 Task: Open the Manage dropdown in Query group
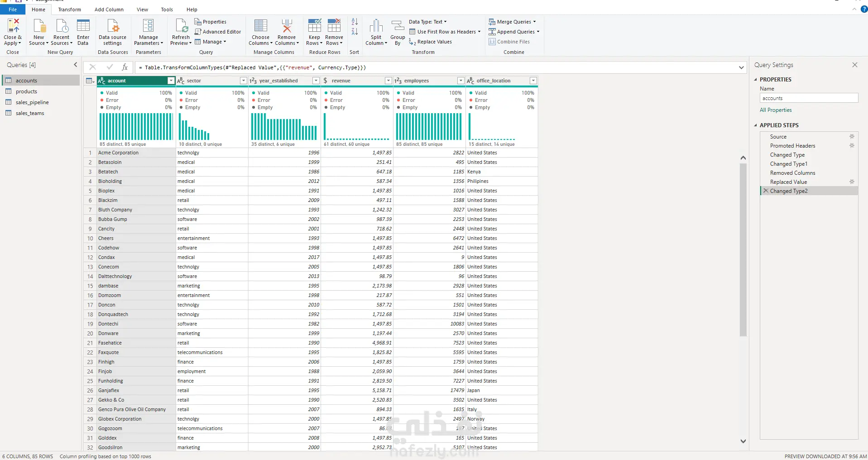pos(211,42)
